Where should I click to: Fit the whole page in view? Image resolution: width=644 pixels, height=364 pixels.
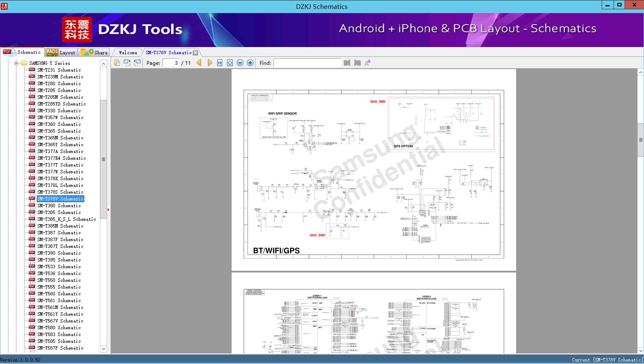(230, 63)
